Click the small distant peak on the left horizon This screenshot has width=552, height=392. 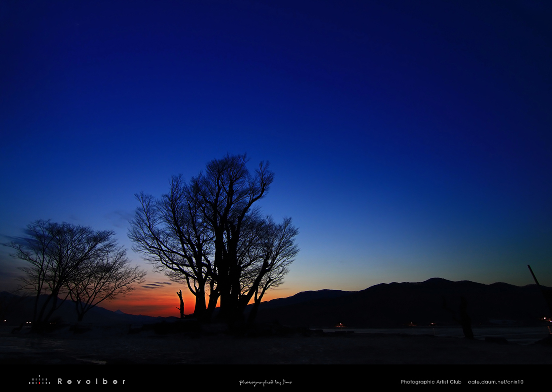coord(119,311)
